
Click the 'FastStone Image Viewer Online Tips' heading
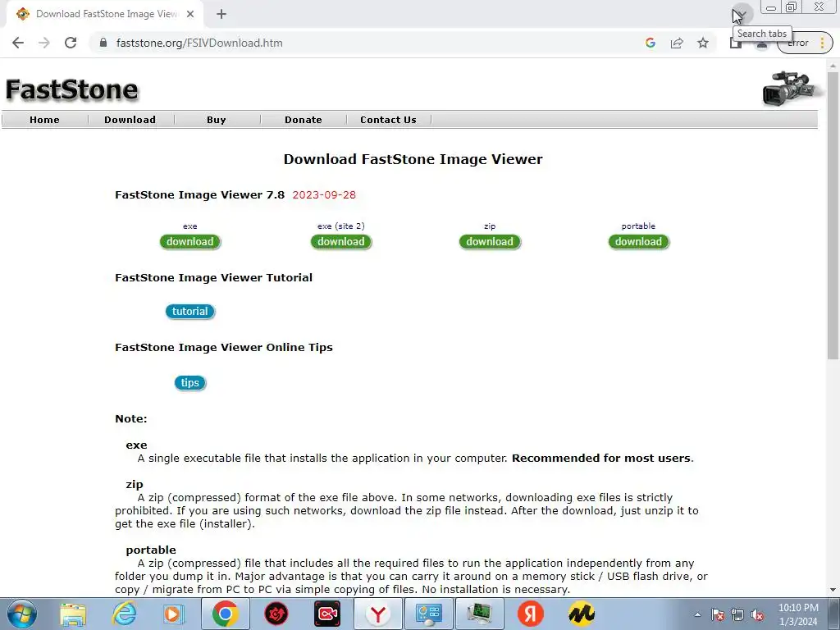pyautogui.click(x=224, y=347)
